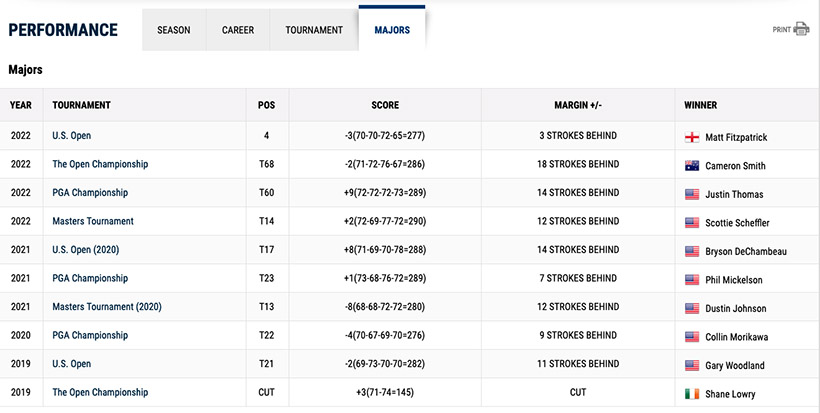Open 2022 The Open Championship link
Image resolution: width=820 pixels, height=413 pixels.
(100, 165)
